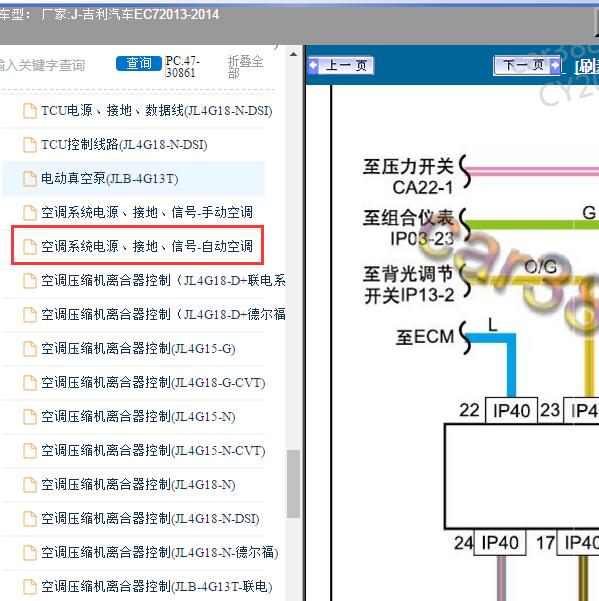Click the 车型 vehicle model header text

[109, 15]
